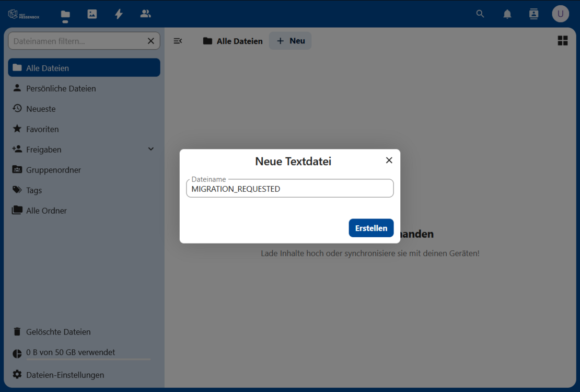Click the Dateiname input field
Image resolution: width=580 pixels, height=392 pixels.
[x=289, y=189]
